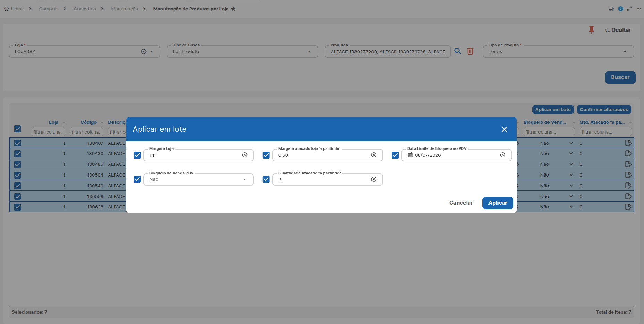Open the Tipo de Busca dropdown

[309, 52]
